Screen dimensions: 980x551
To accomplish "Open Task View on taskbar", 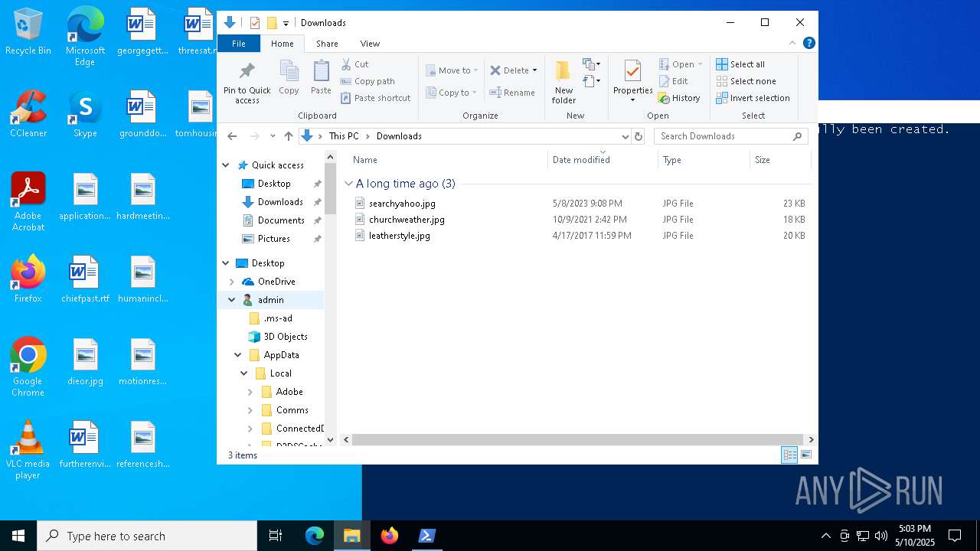I will click(276, 536).
